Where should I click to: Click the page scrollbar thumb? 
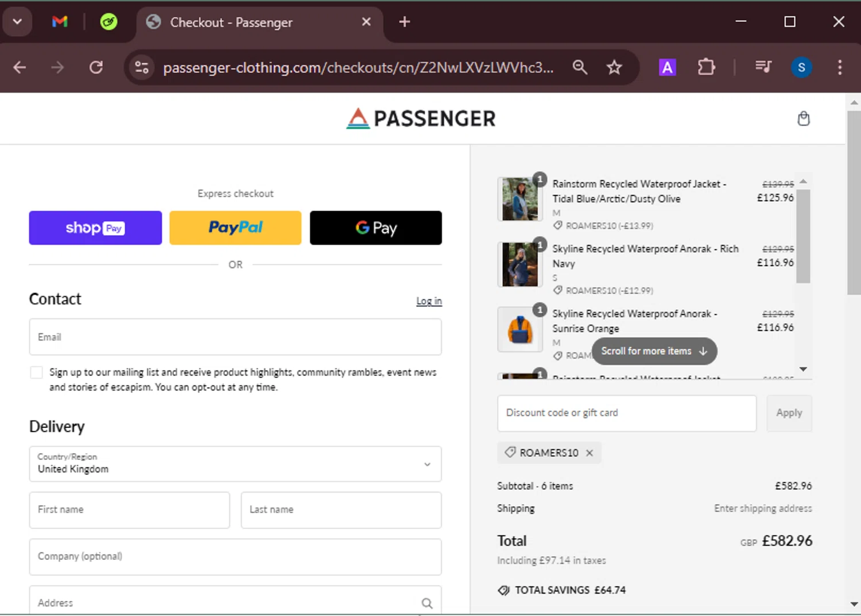(x=854, y=202)
